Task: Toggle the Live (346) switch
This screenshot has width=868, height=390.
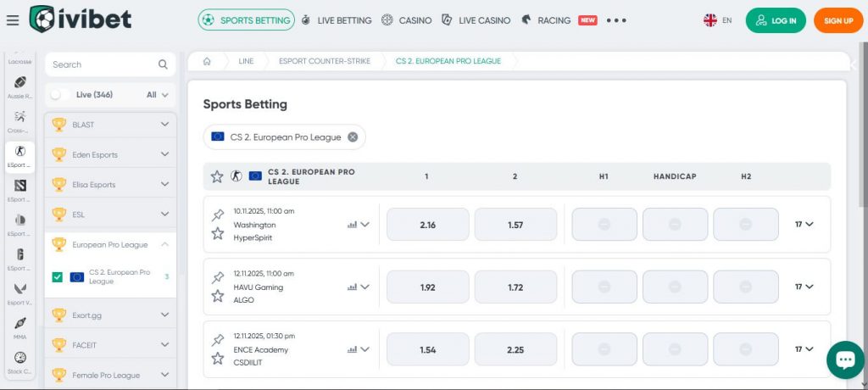Action: tap(59, 95)
